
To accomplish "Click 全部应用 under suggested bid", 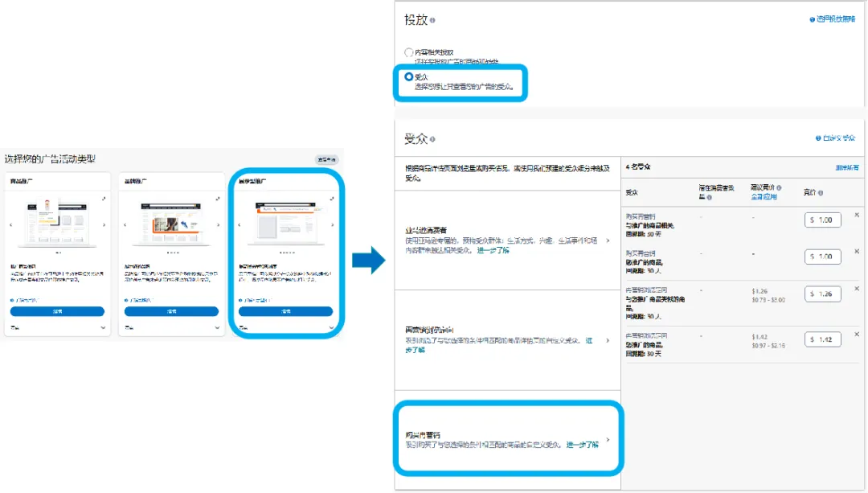I will coord(764,197).
